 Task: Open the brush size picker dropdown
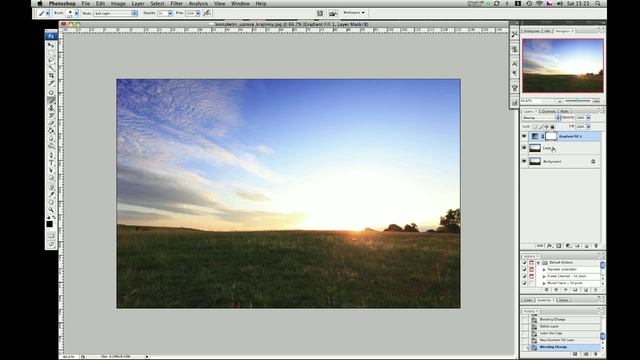76,13
